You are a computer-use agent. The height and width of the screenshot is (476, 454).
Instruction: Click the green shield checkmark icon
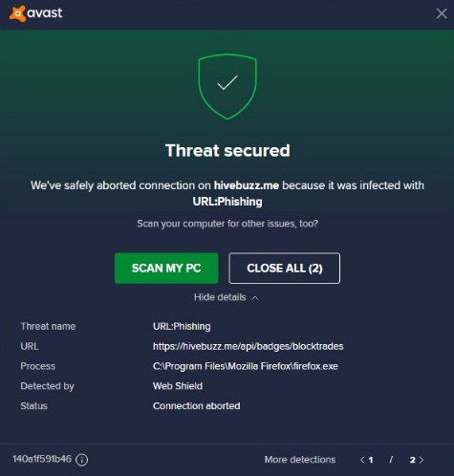click(227, 87)
